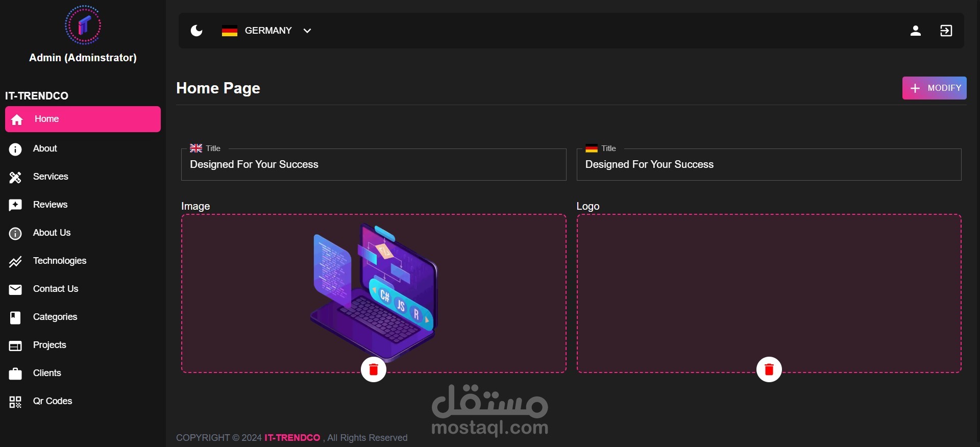Screen dimensions: 980x447
Task: Select the Home icon in the sidebar
Action: click(17, 119)
